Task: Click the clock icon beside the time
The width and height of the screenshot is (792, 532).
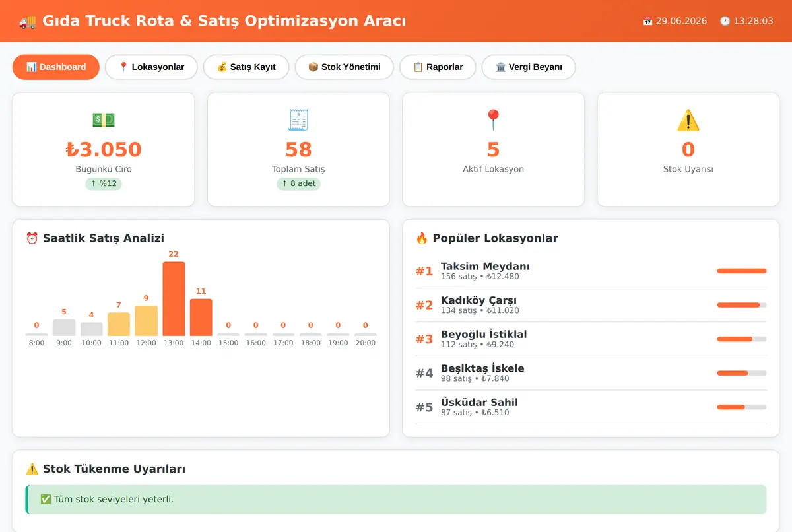Action: coord(725,21)
